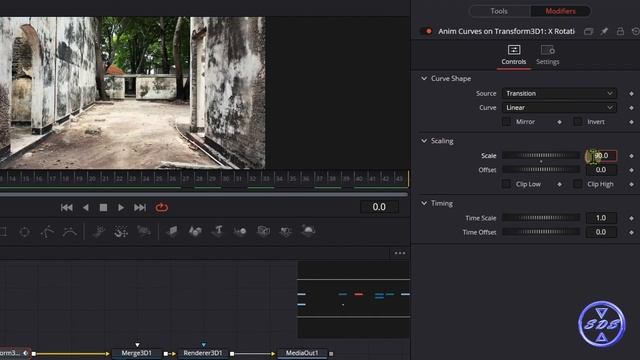The width and height of the screenshot is (640, 360).
Task: Open the Source dropdown showing Transition
Action: point(559,93)
